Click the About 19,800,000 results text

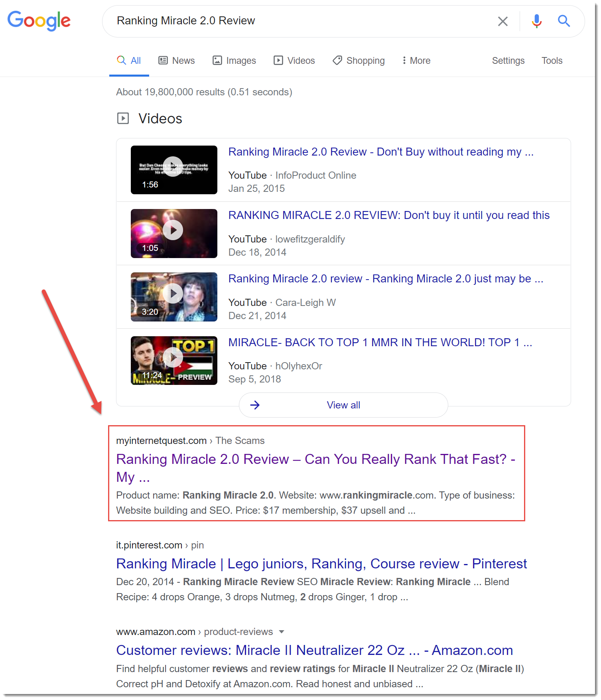[204, 92]
